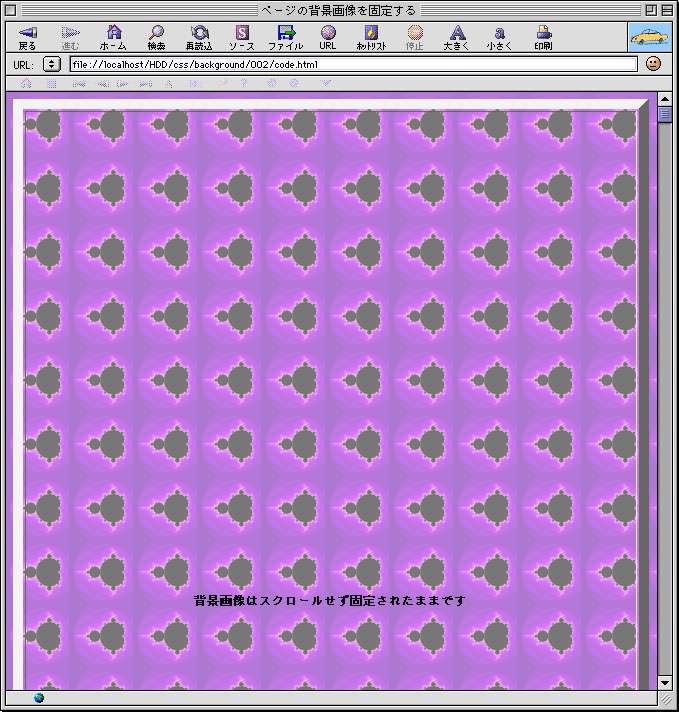Decrease text size with 小さく
The image size is (679, 712).
coord(499,34)
